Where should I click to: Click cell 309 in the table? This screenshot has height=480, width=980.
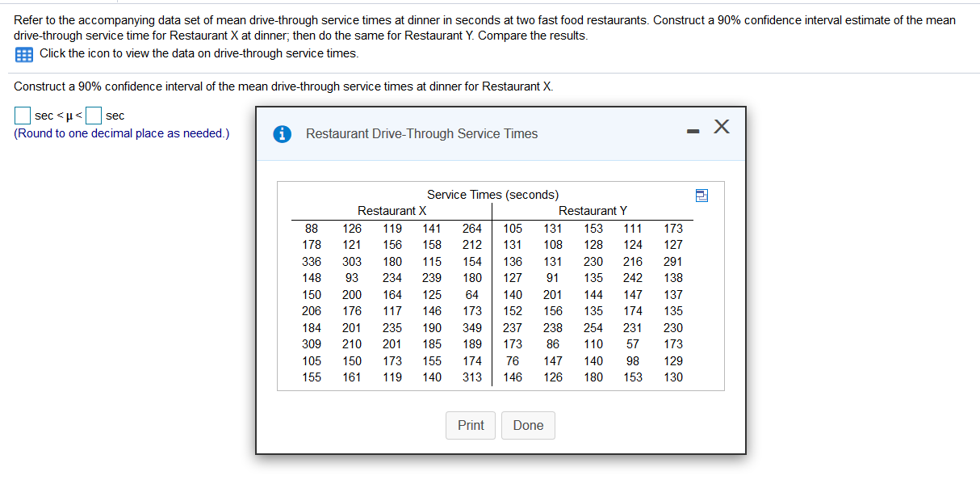coord(312,344)
